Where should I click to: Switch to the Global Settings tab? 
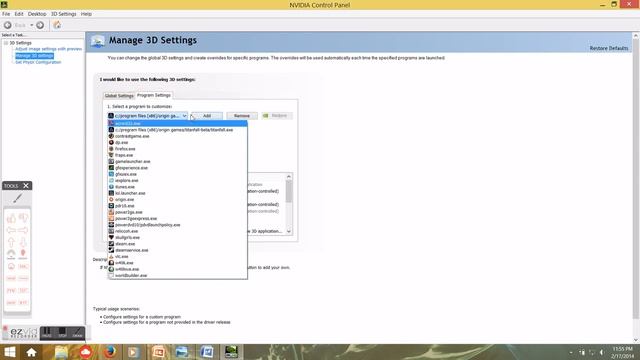point(119,96)
